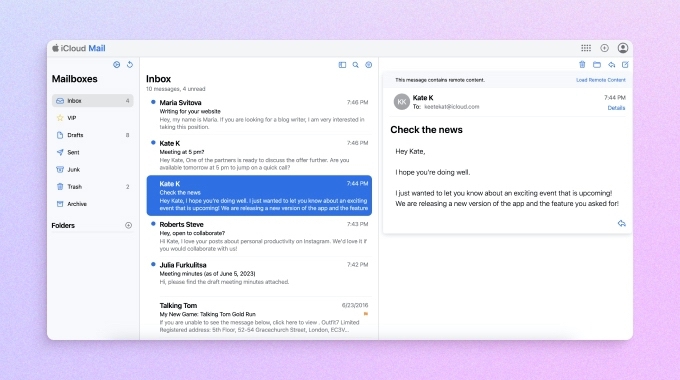The width and height of the screenshot is (680, 380).
Task: Move message using the folder icon
Action: point(597,65)
